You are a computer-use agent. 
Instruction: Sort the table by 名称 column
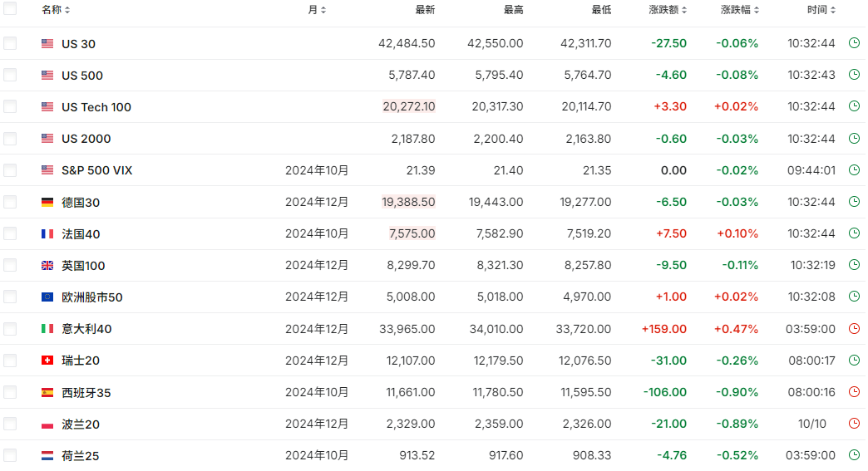(56, 10)
